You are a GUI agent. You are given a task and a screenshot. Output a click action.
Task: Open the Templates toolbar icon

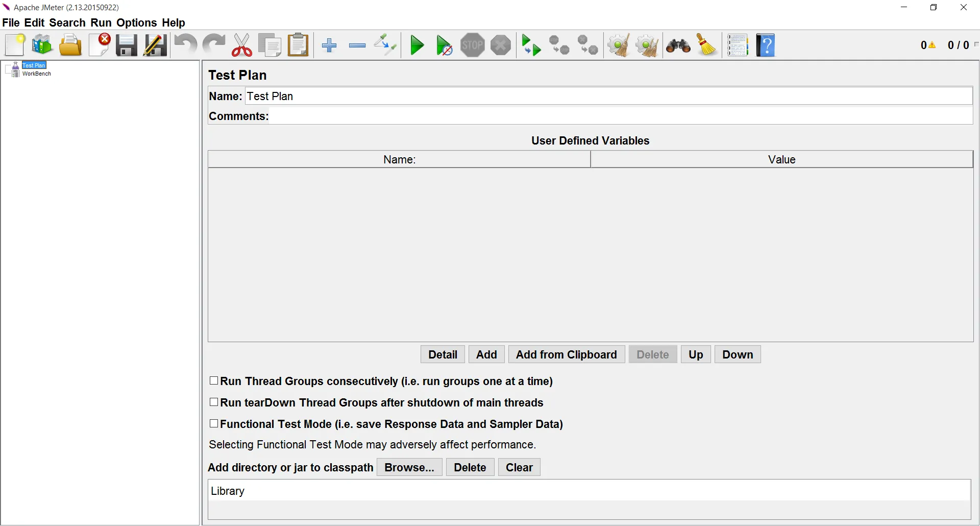[42, 45]
